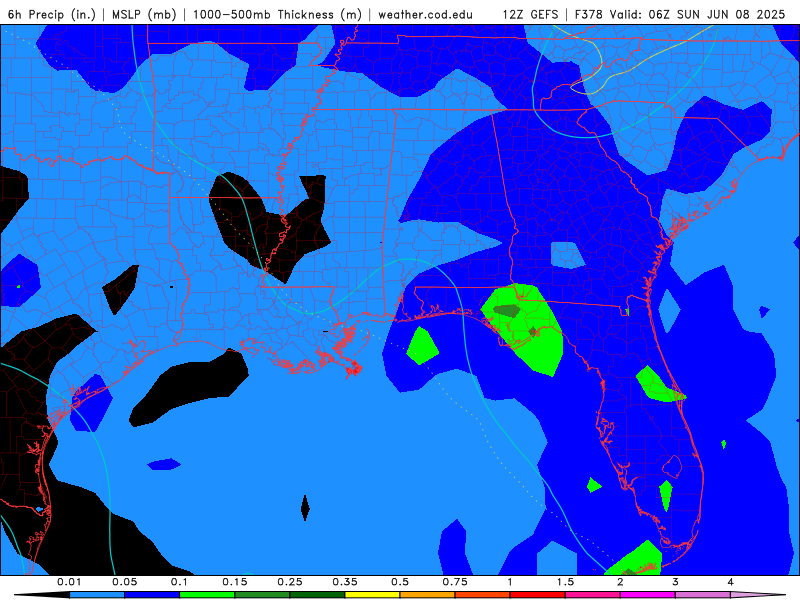Screen dimensions: 800x600
Task: Click the '12Z GEFS' model run label
Action: point(530,14)
